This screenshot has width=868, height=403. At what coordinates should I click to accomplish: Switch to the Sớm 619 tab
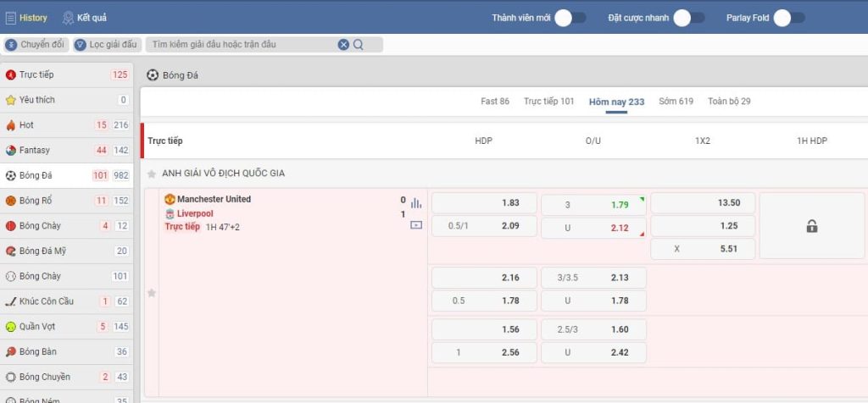[x=676, y=102]
